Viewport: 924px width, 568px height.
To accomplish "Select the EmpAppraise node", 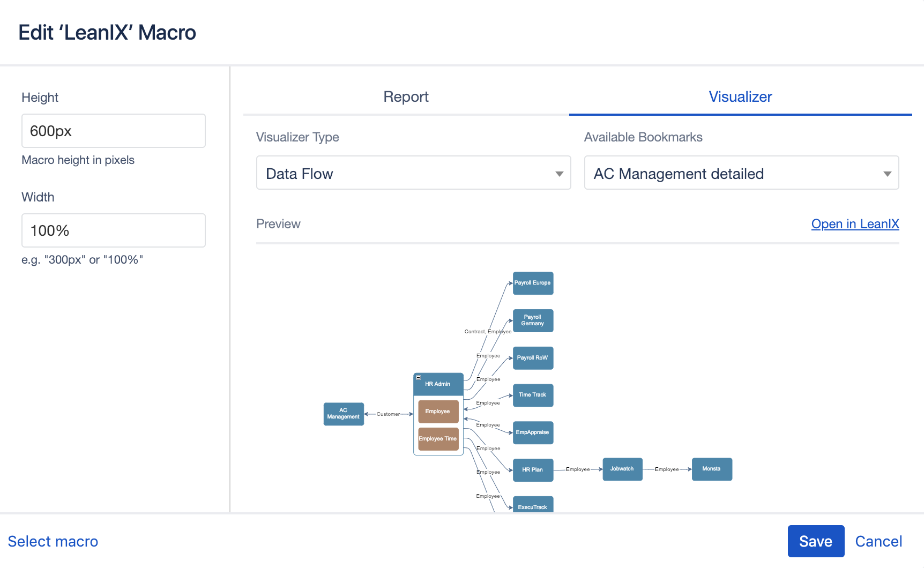I will [x=533, y=432].
